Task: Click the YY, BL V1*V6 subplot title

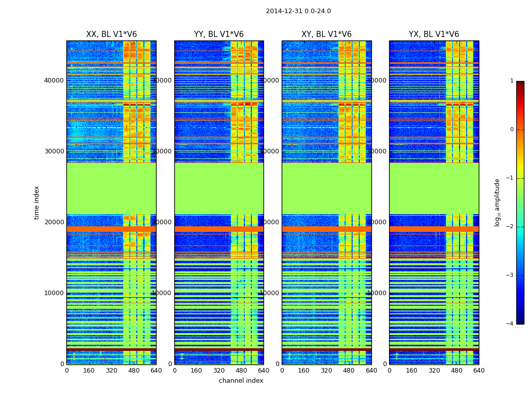Action: tap(219, 34)
